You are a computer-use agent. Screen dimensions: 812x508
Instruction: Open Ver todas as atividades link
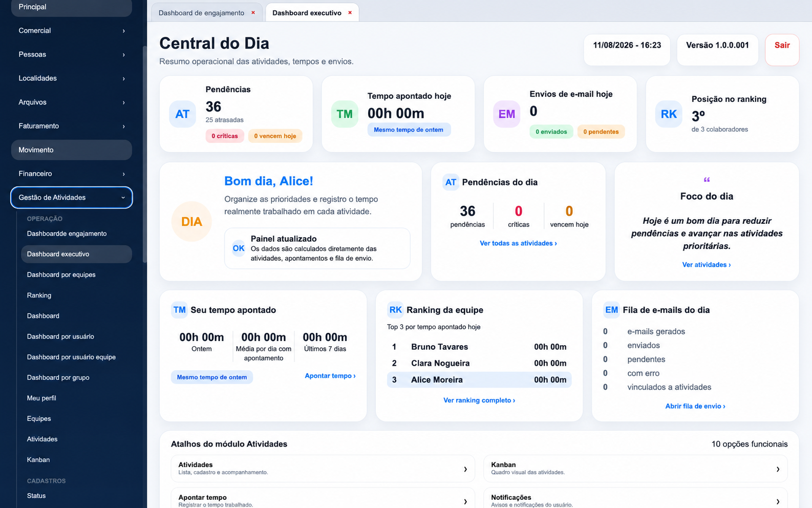click(518, 243)
